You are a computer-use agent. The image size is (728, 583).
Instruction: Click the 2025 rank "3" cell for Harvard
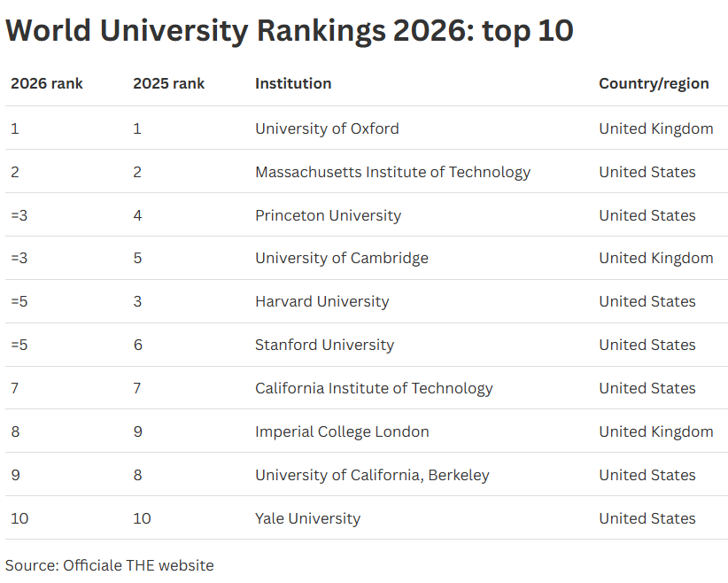[x=137, y=301]
